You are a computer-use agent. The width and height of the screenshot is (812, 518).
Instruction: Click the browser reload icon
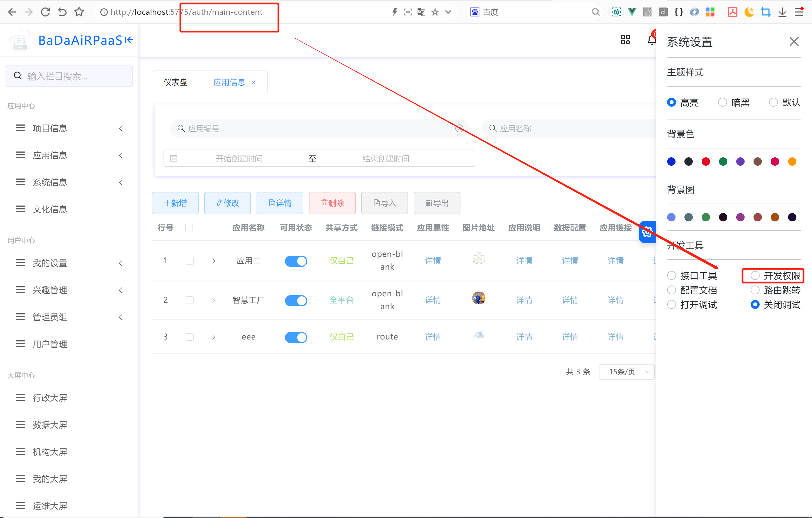(45, 12)
